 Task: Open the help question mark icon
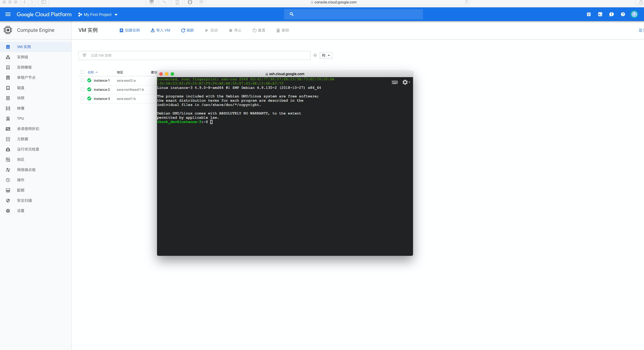point(623,14)
